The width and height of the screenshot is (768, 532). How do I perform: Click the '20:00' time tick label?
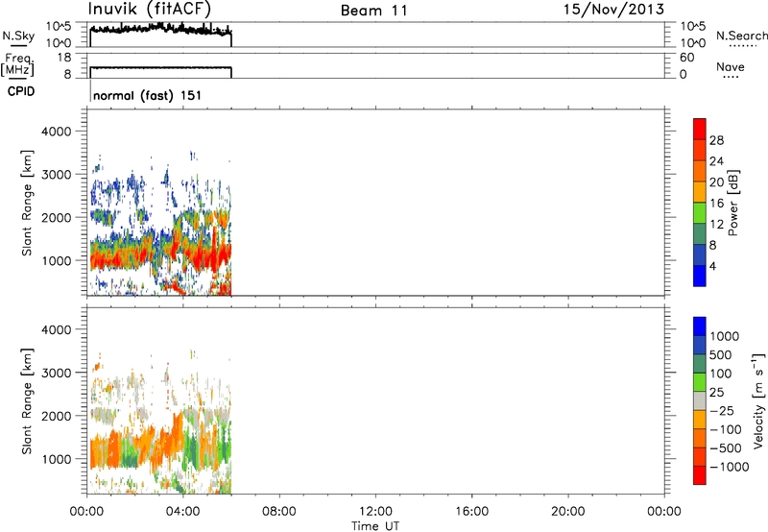coord(567,512)
